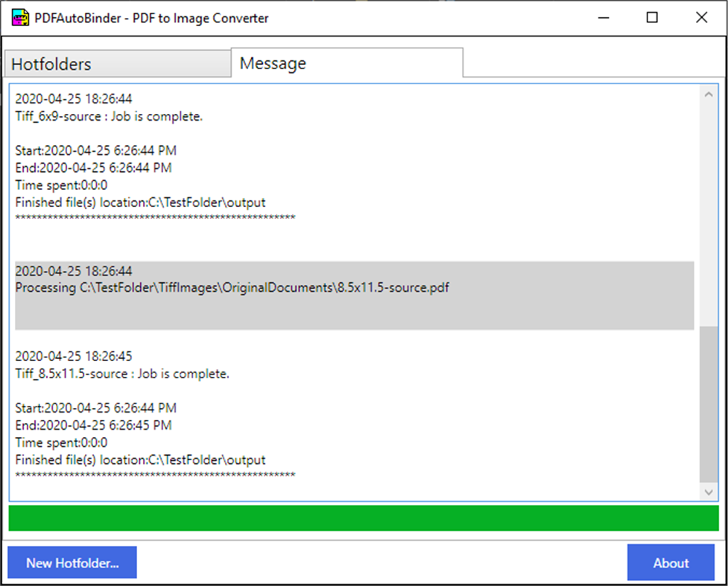Screen dimensions: 728x586
Task: Select the highlighted Processing 8.5x11.5-source.pdf log entry
Action: [231, 287]
